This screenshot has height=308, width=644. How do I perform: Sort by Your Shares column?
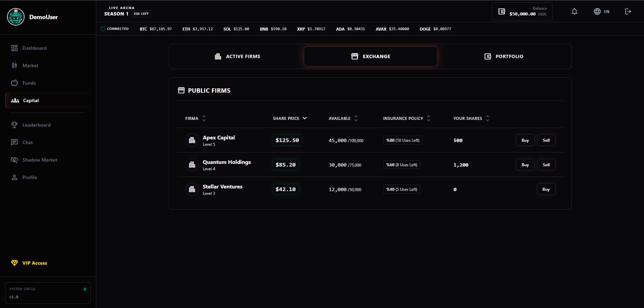click(x=487, y=118)
